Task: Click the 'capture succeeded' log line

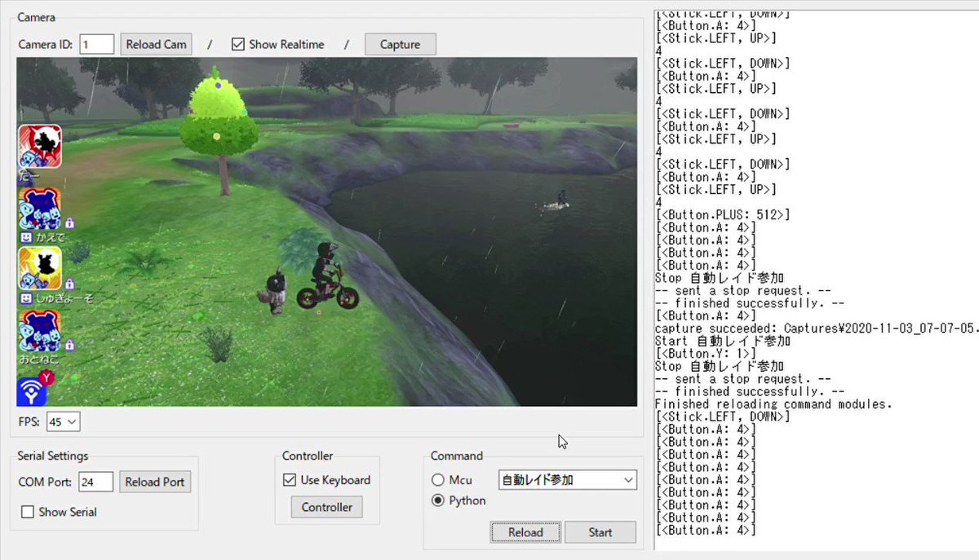Action: (x=817, y=329)
